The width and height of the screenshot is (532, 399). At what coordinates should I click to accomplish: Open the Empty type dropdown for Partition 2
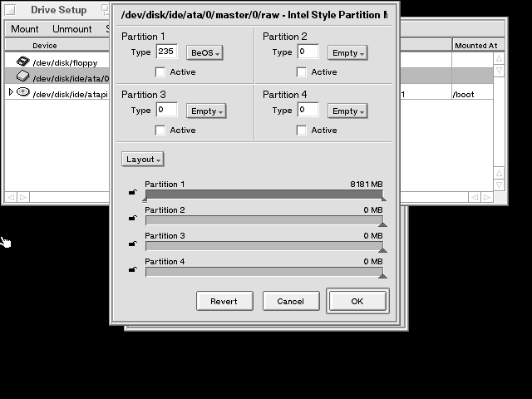347,53
